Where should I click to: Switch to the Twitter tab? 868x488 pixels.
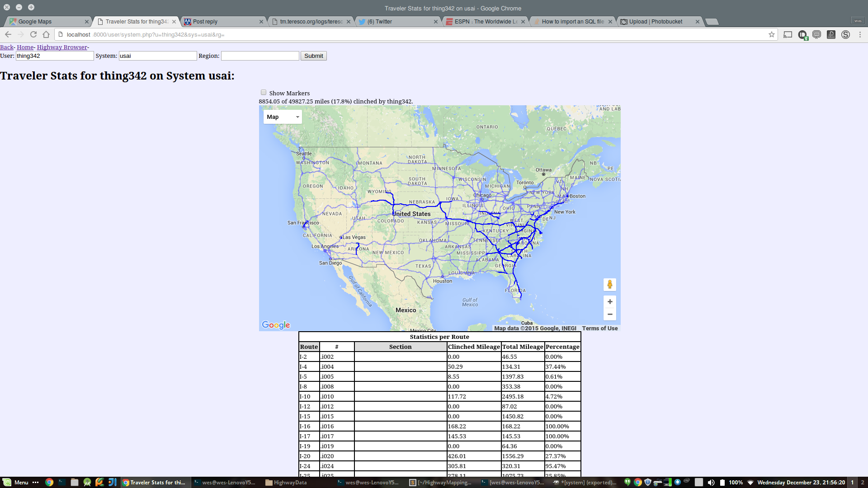click(397, 22)
